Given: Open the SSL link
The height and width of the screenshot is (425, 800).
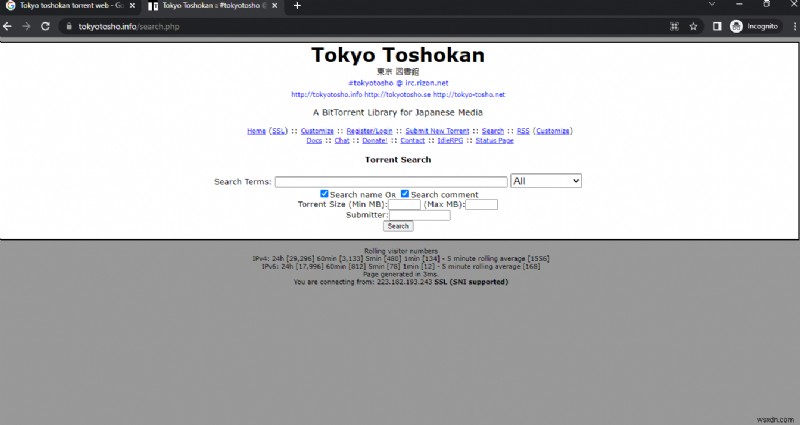Looking at the screenshot, I should point(279,131).
